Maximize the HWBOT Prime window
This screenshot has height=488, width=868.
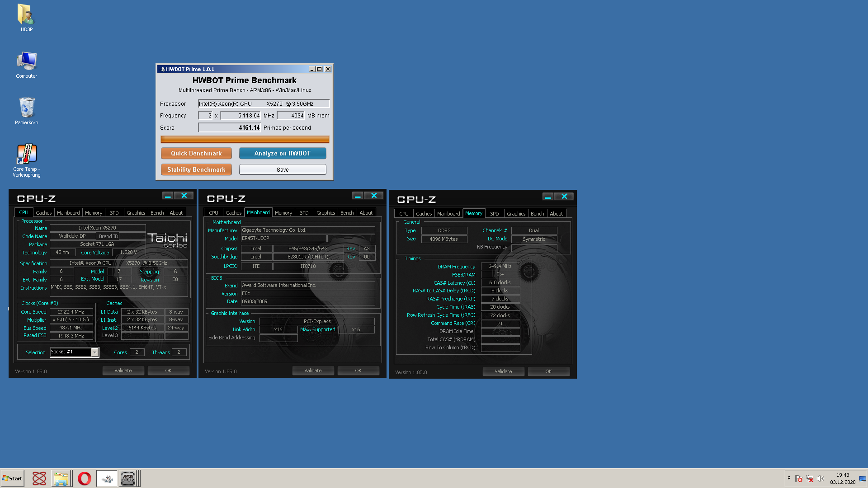[x=320, y=69]
